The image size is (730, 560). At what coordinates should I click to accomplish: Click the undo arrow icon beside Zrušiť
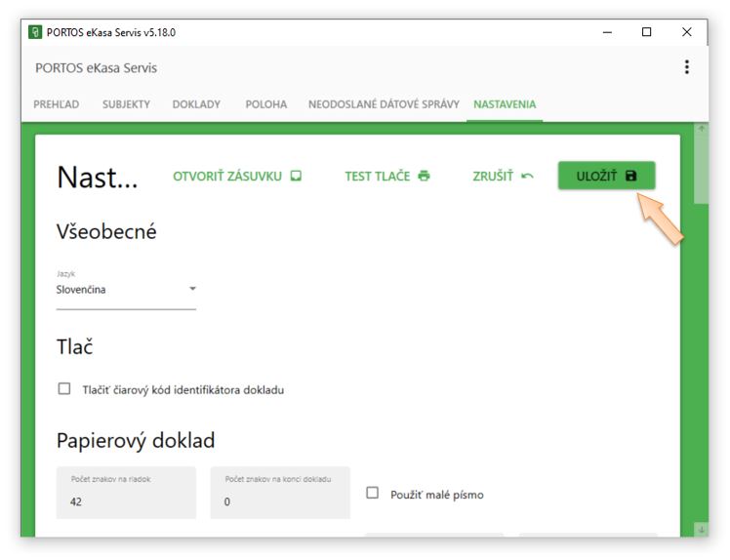pyautogui.click(x=528, y=177)
